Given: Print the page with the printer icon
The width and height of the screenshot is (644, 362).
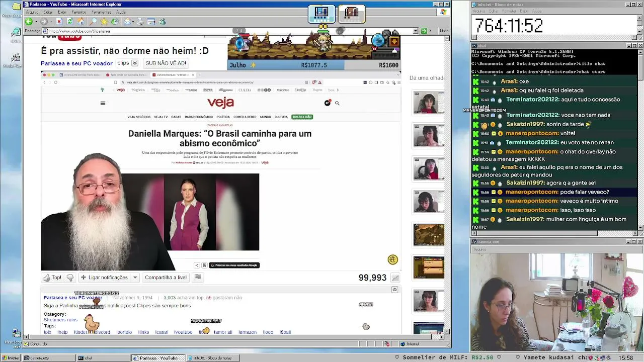Looking at the screenshot, I should (140, 22).
